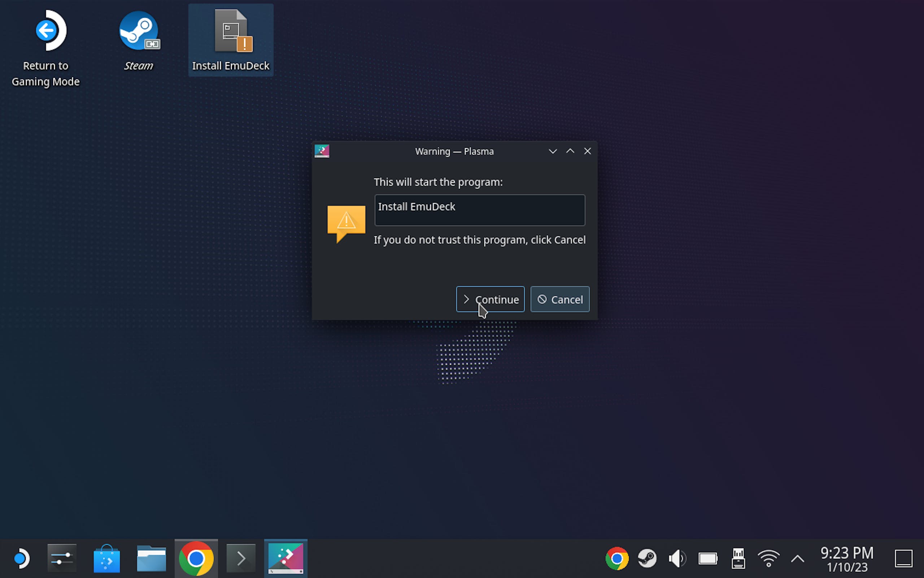Expand hidden system tray icons

[798, 559]
